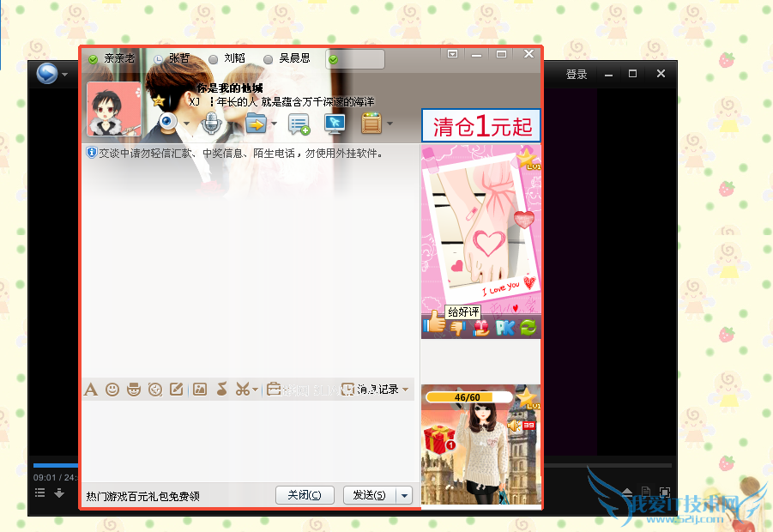Click the 关闭(C) button

pos(305,495)
